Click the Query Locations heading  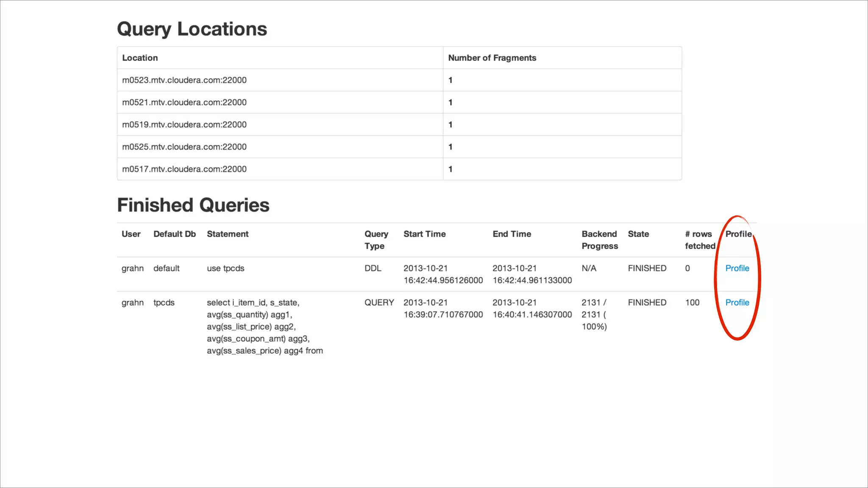pyautogui.click(x=192, y=29)
